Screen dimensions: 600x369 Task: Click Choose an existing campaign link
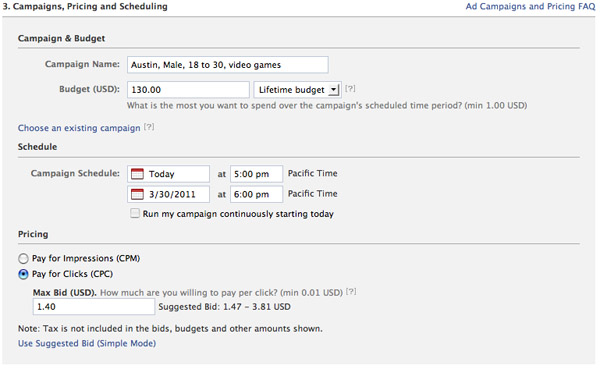tap(79, 128)
